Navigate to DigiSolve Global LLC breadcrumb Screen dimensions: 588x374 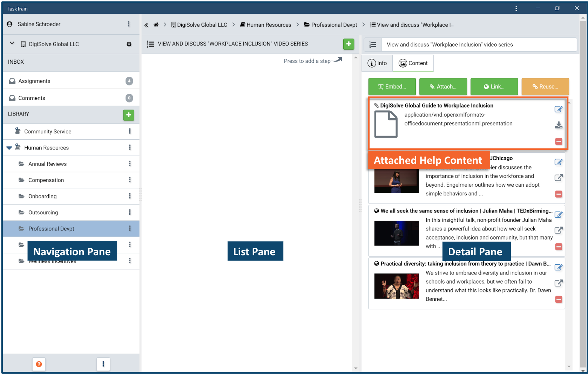click(x=199, y=25)
